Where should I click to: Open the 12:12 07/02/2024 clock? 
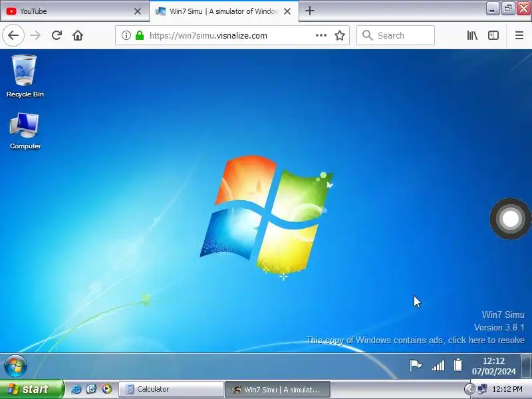point(493,366)
